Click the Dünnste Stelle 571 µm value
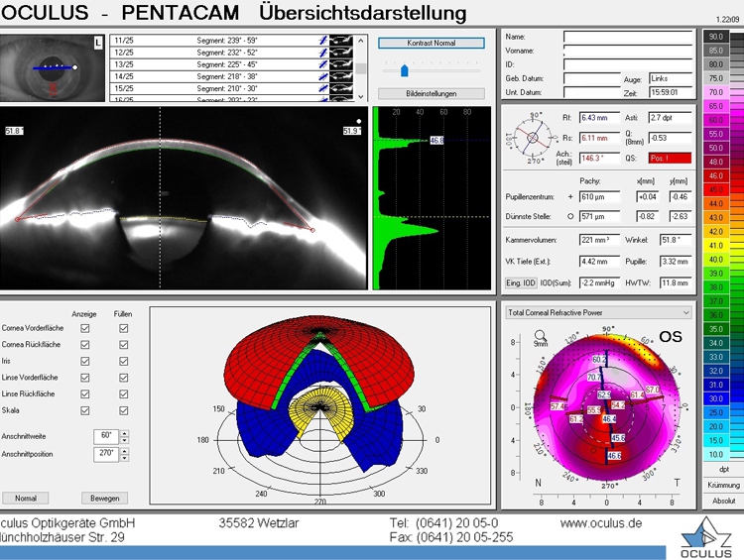 click(599, 217)
